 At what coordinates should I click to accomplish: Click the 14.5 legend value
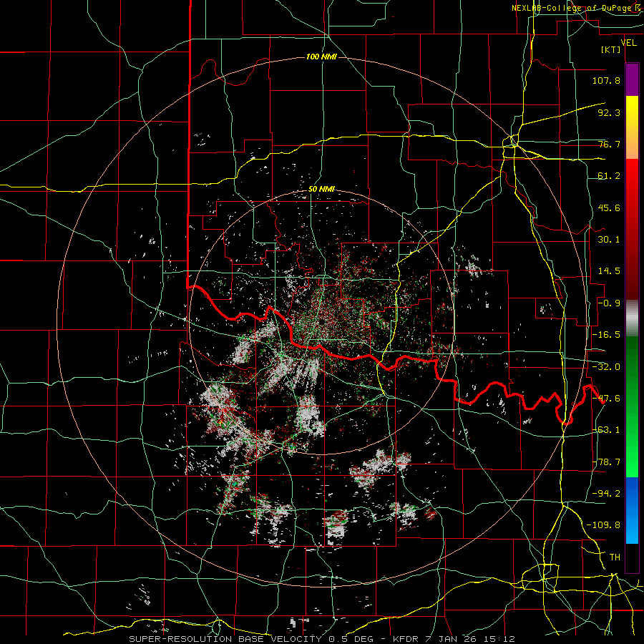(x=609, y=271)
